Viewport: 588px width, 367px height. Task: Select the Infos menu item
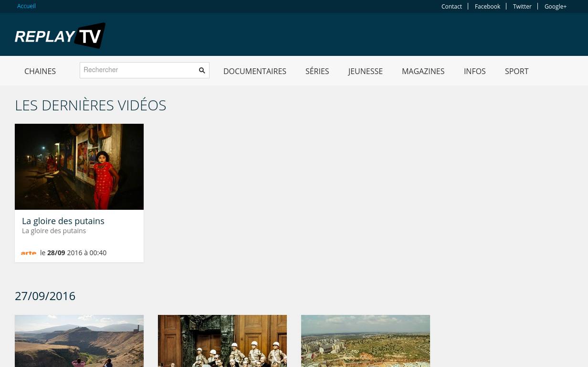[x=474, y=71]
